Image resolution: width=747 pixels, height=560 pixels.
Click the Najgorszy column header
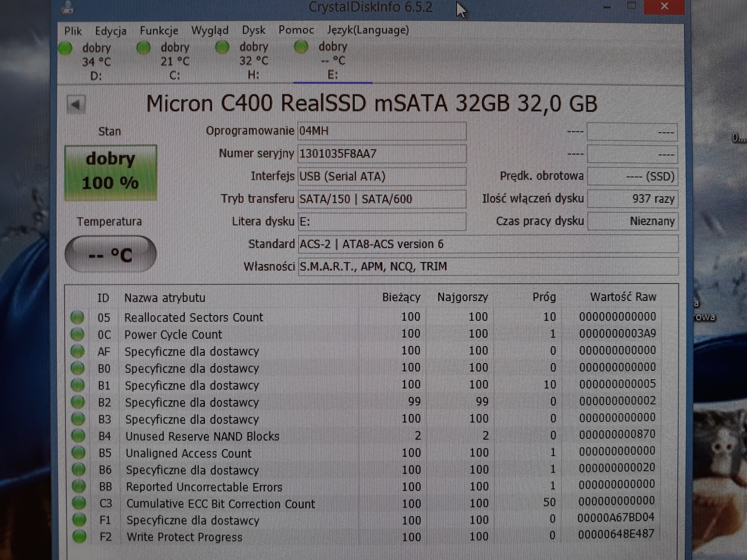(x=463, y=297)
